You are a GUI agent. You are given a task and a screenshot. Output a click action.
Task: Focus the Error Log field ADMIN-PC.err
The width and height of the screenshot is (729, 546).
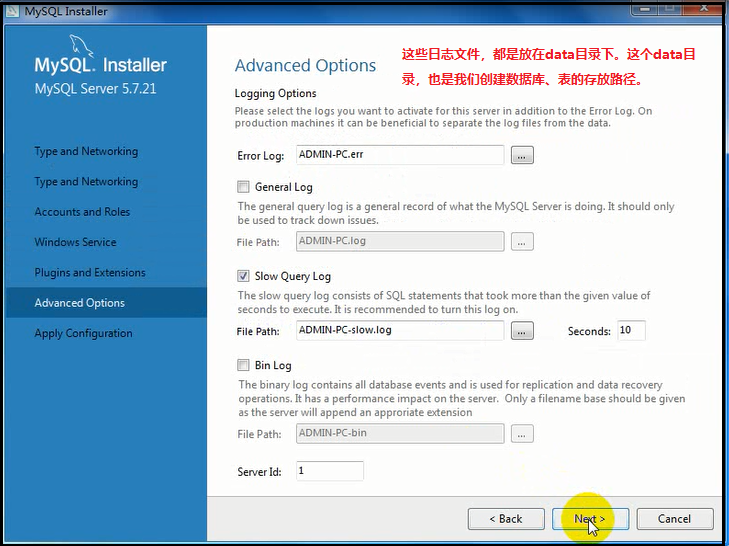[400, 155]
